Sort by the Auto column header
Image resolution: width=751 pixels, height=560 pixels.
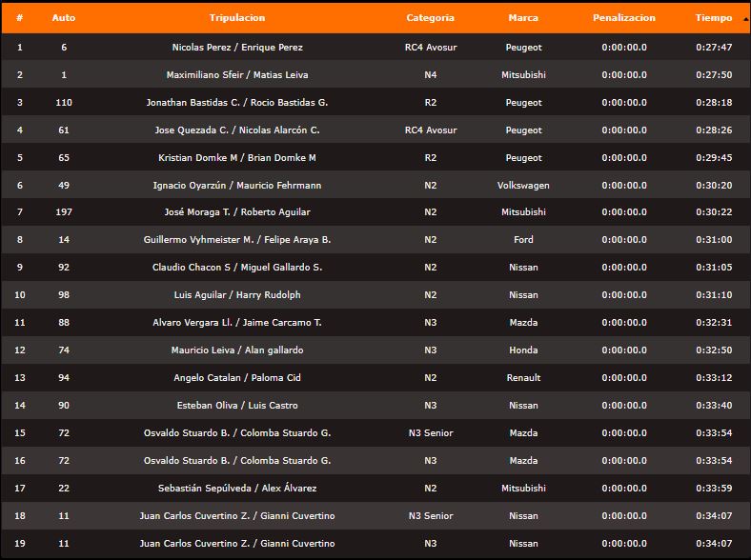[64, 18]
